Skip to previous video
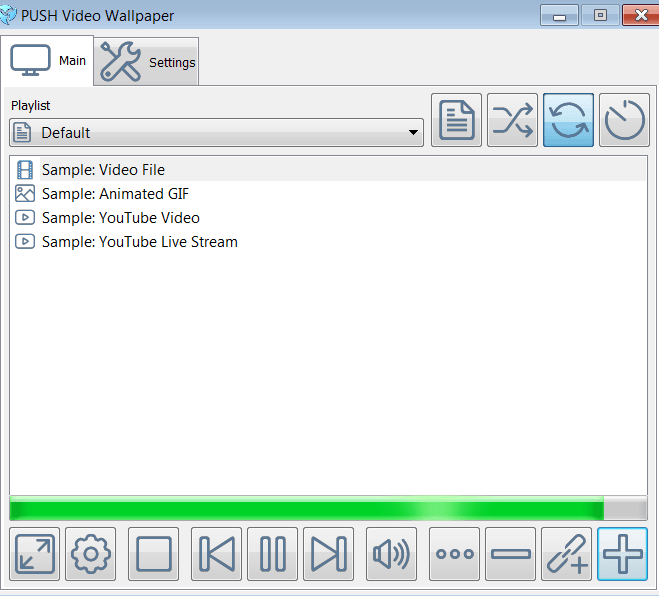This screenshot has height=596, width=659. pyautogui.click(x=216, y=554)
